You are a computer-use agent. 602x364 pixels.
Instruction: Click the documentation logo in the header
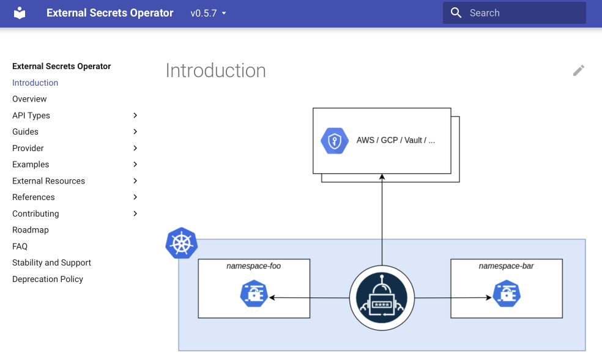point(20,13)
